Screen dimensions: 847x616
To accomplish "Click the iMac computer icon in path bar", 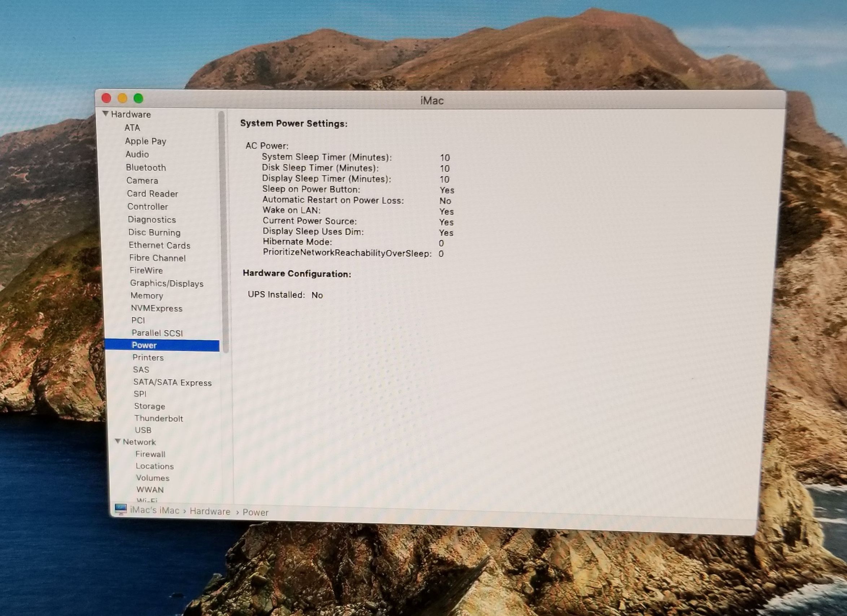I will [121, 509].
